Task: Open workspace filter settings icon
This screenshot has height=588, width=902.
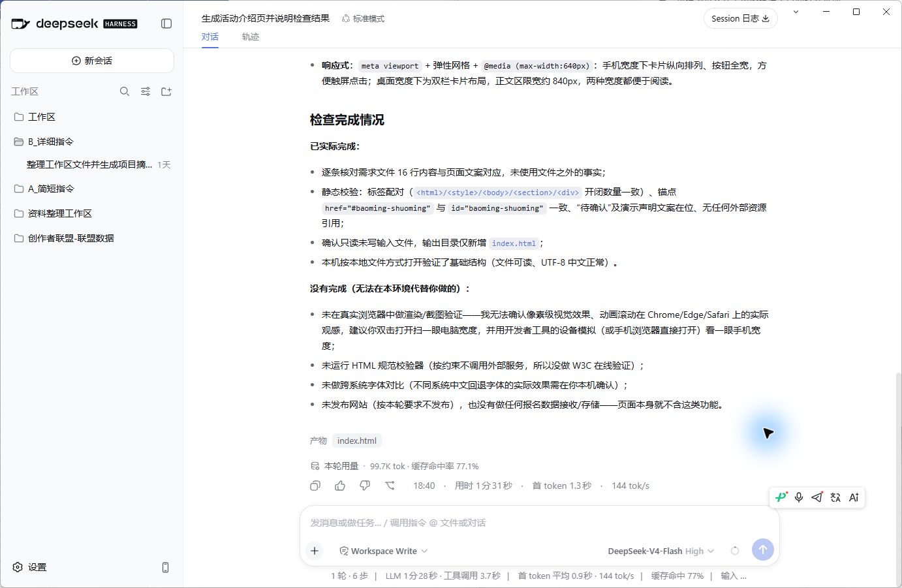Action: click(x=146, y=91)
